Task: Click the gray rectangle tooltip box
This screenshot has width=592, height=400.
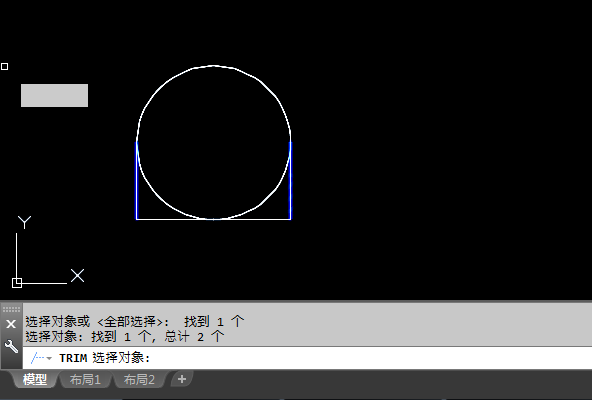Action: (x=54, y=96)
